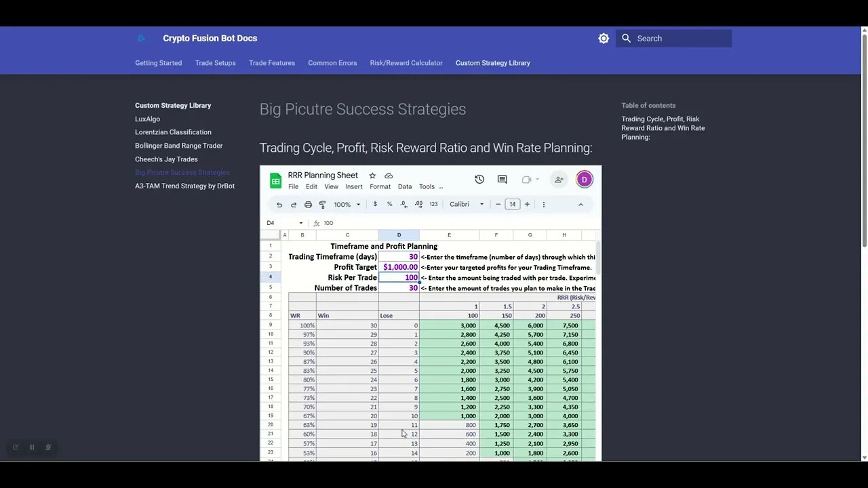Focus the Search input field
Screen dimensions: 868x488
coord(673,39)
